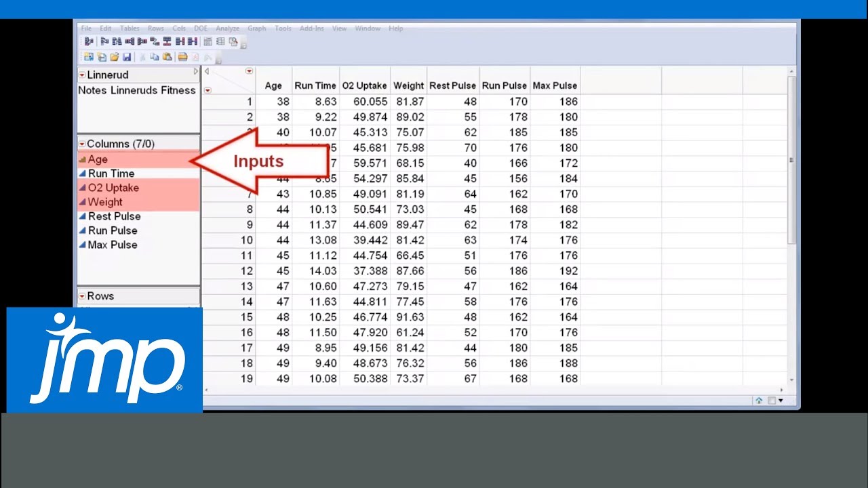Click the Paste clipboard icon
868x488 pixels.
coord(167,57)
